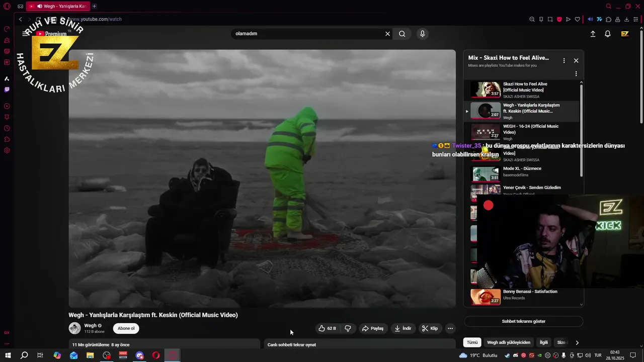Click the browser zoom-out magnifier icon
This screenshot has width=644, height=362.
tap(532, 19)
